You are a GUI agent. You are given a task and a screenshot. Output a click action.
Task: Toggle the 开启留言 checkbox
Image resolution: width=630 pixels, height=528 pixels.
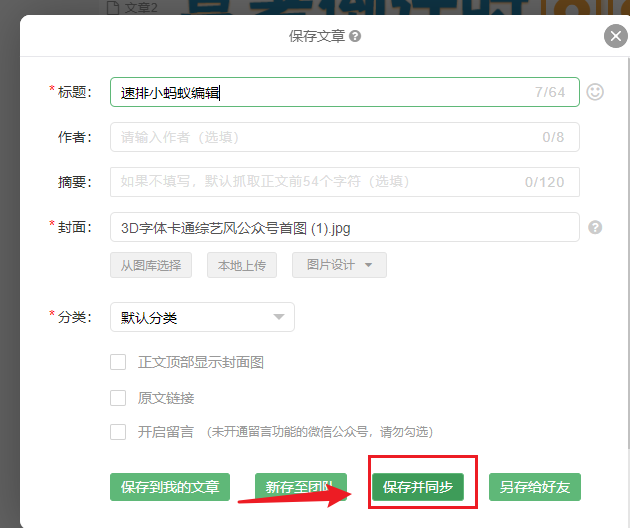[x=118, y=432]
